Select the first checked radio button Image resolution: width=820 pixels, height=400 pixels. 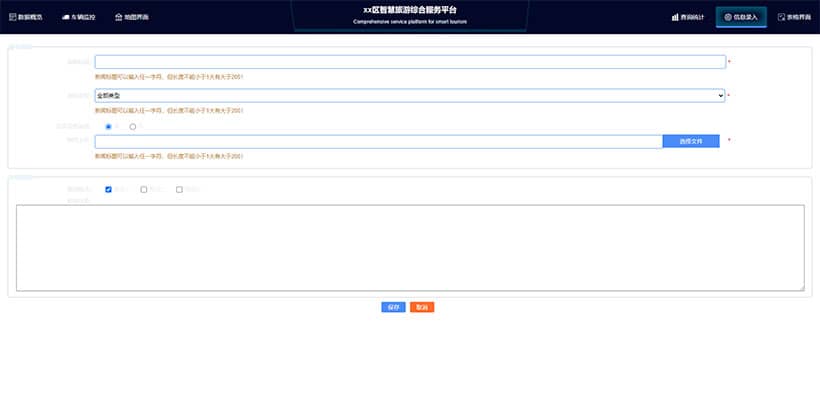pos(109,127)
